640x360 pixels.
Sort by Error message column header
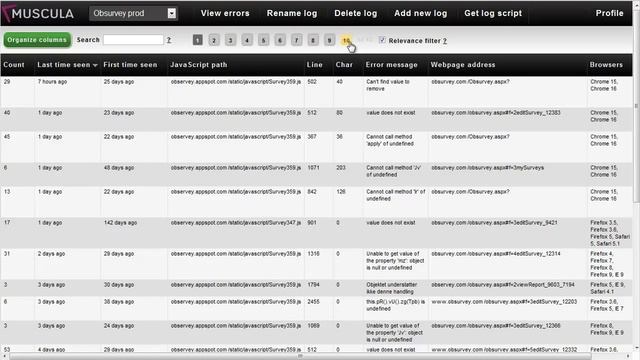(x=391, y=65)
